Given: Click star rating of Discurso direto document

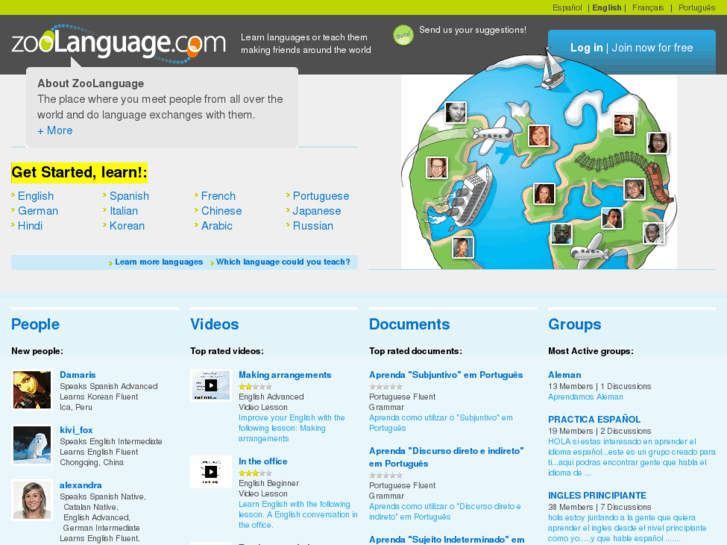Looking at the screenshot, I should (386, 475).
